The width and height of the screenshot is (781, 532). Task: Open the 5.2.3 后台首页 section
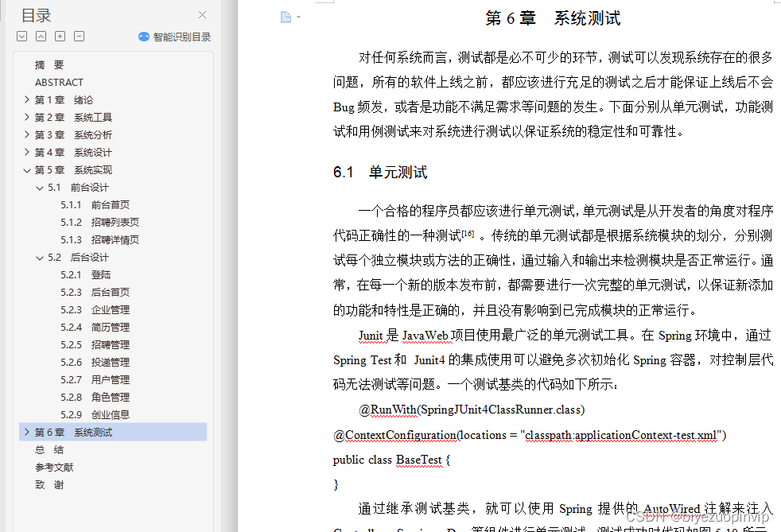95,292
